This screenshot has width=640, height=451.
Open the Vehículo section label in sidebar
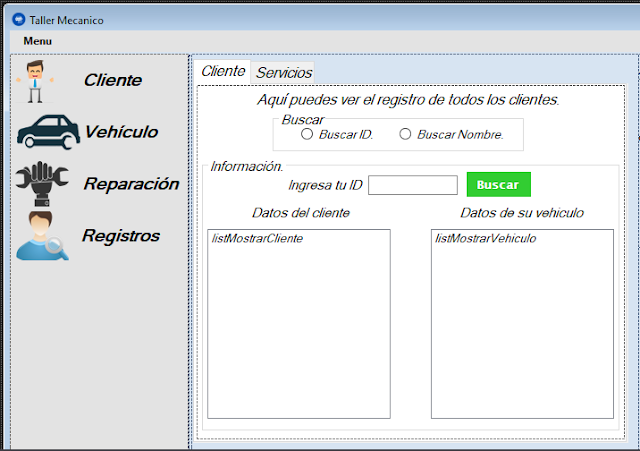click(x=121, y=132)
